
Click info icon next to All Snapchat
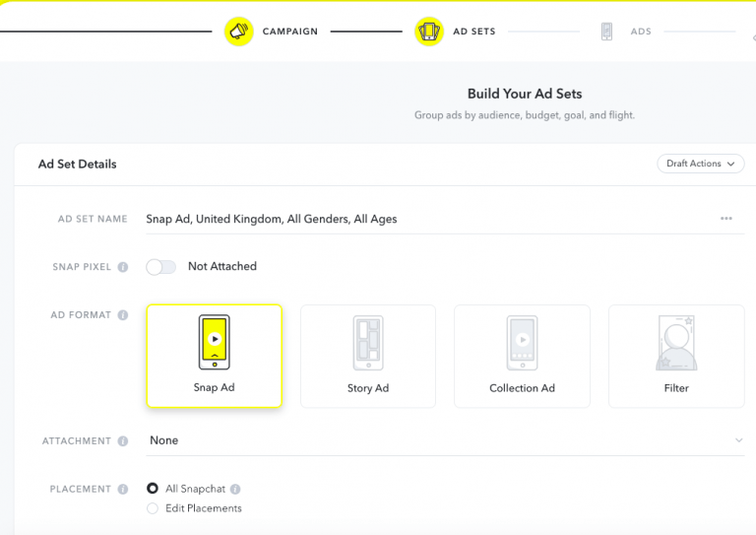236,489
